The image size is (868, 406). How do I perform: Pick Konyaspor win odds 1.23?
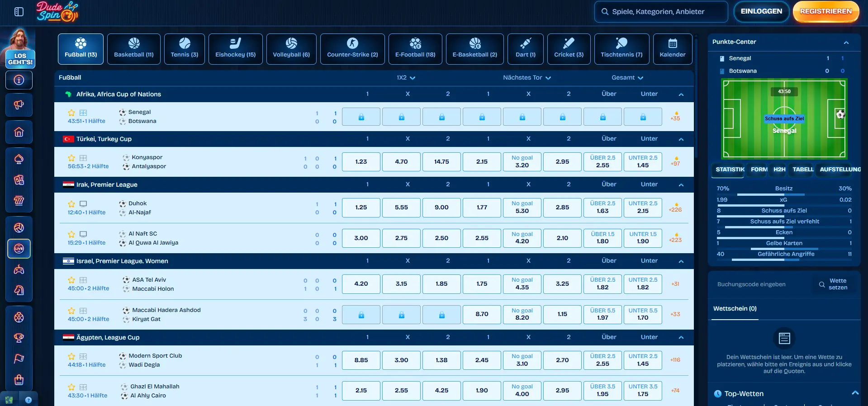pos(361,162)
